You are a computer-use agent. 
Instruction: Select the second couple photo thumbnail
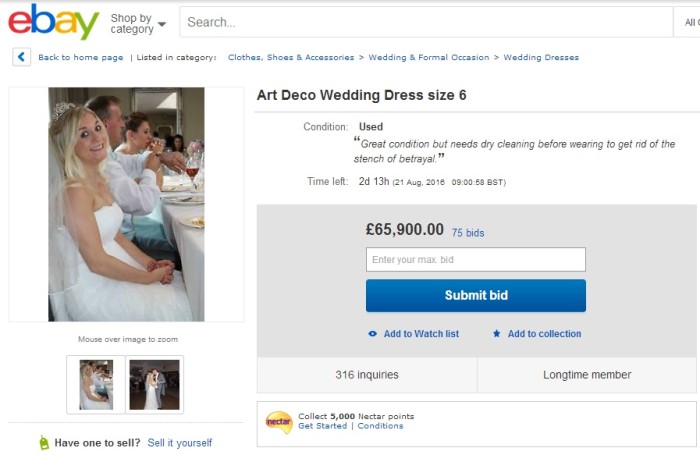(x=154, y=385)
